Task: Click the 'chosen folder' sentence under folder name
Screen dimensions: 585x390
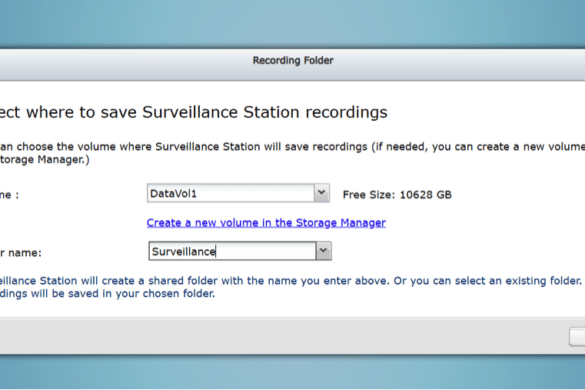Action: pyautogui.click(x=107, y=294)
